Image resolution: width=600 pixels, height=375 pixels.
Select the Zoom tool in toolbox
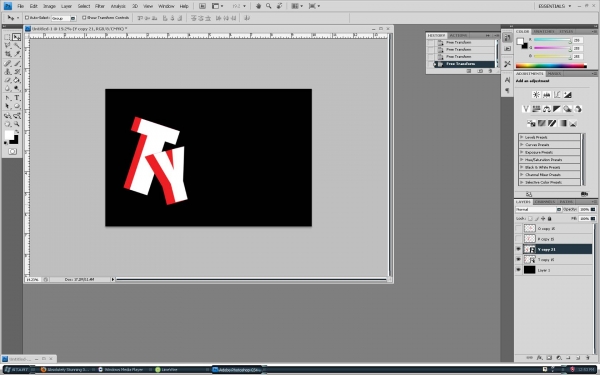point(16,124)
